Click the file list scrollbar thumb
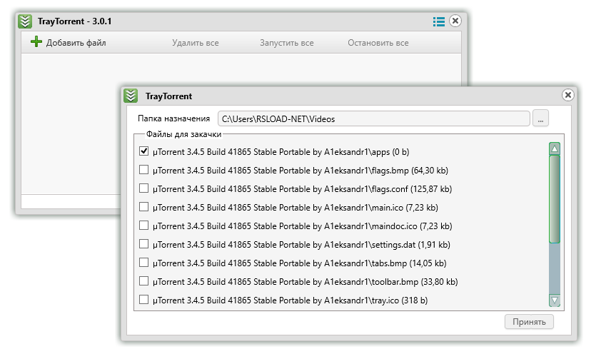 555,200
